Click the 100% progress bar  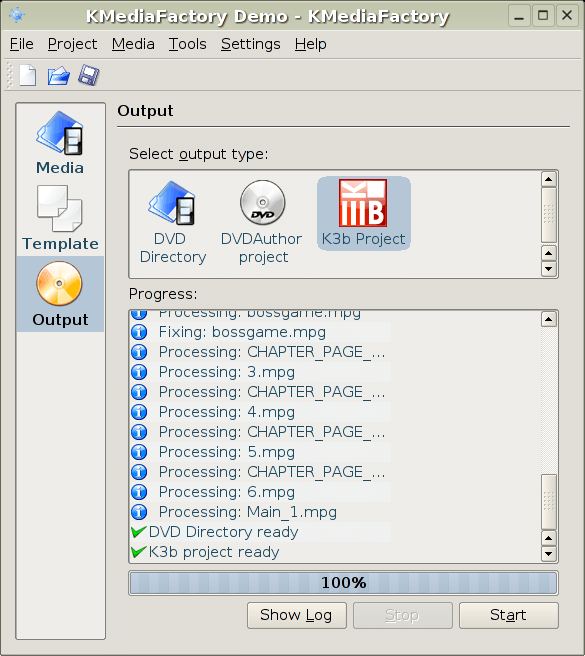344,583
